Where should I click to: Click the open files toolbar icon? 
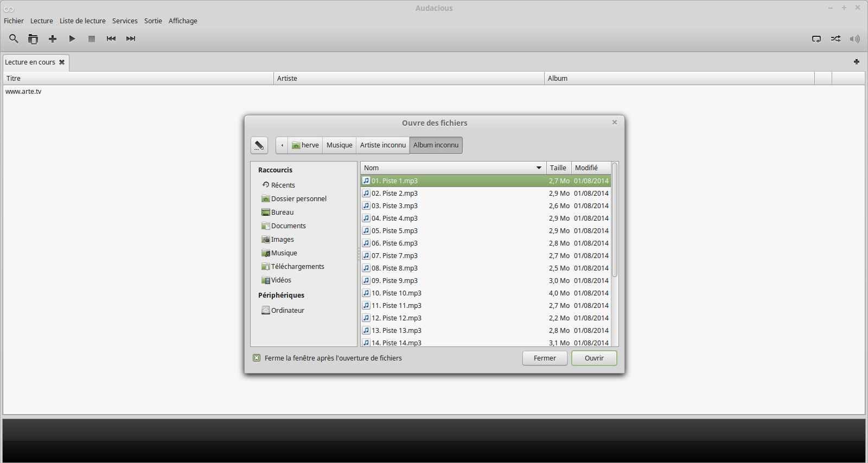pyautogui.click(x=33, y=38)
